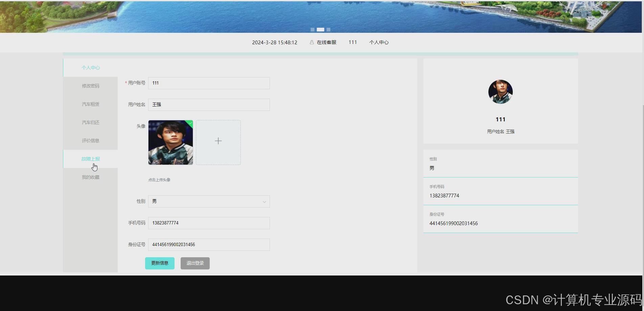Click the 更新信息 button

point(160,263)
